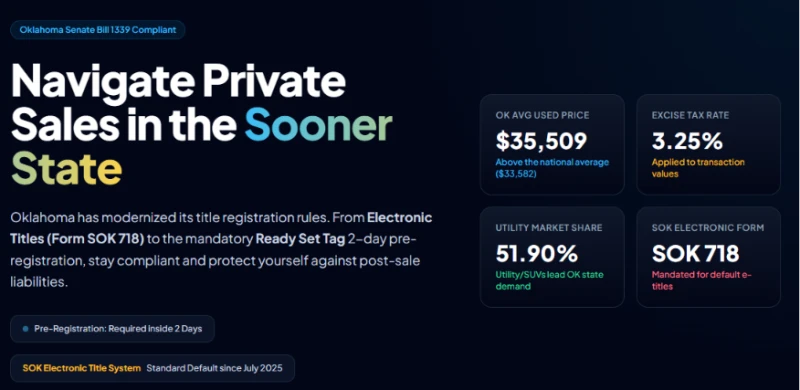Click the Navigate Private Sales headline

tap(202, 125)
